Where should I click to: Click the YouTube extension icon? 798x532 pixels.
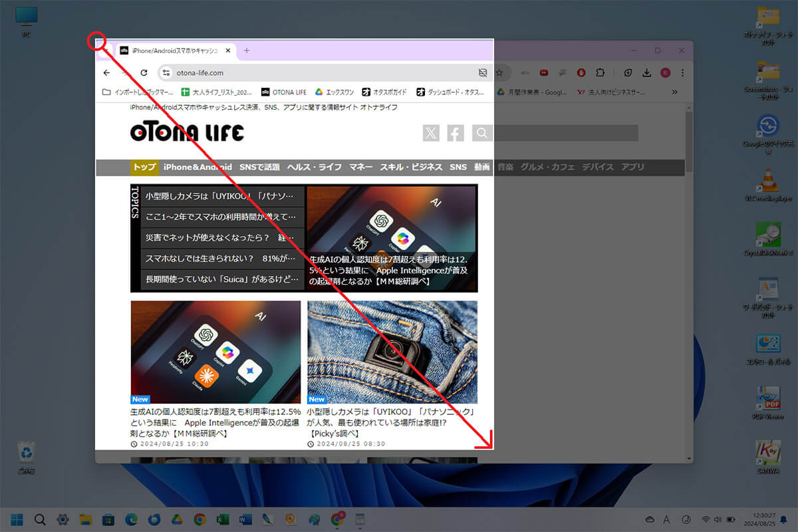[x=544, y=72]
